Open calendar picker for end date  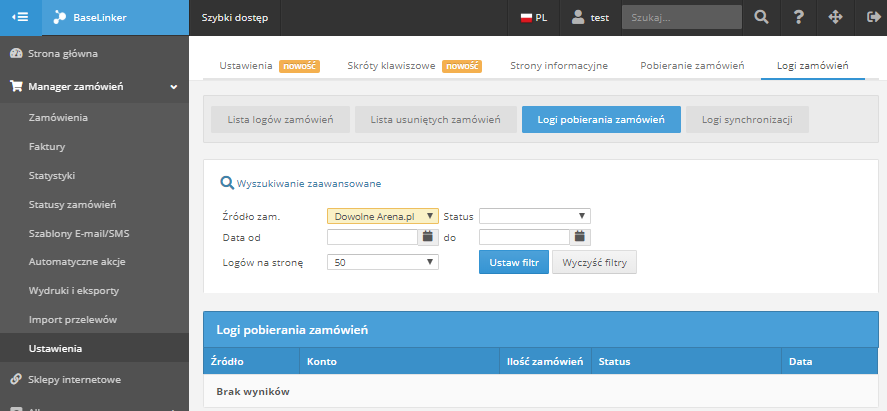[580, 237]
